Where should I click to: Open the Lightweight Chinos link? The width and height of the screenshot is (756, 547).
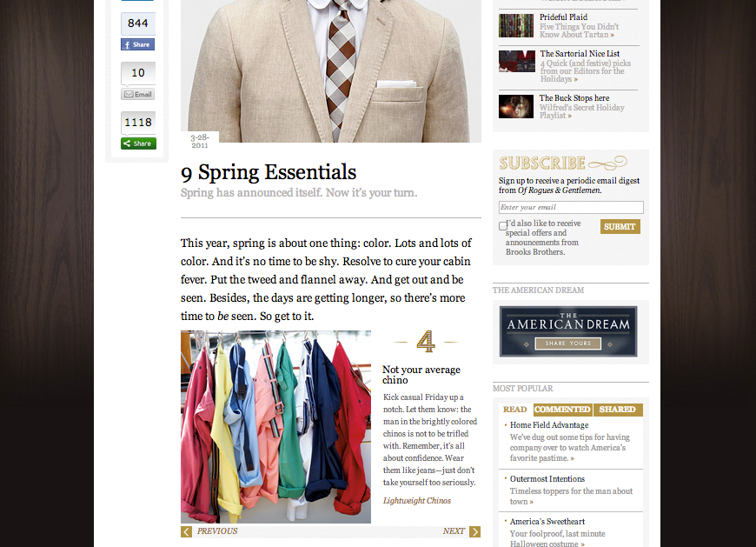(417, 501)
